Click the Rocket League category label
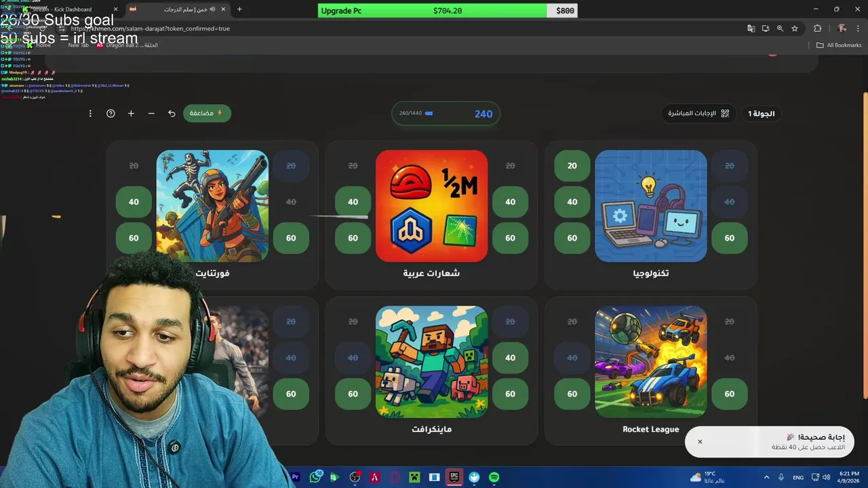 click(x=651, y=429)
